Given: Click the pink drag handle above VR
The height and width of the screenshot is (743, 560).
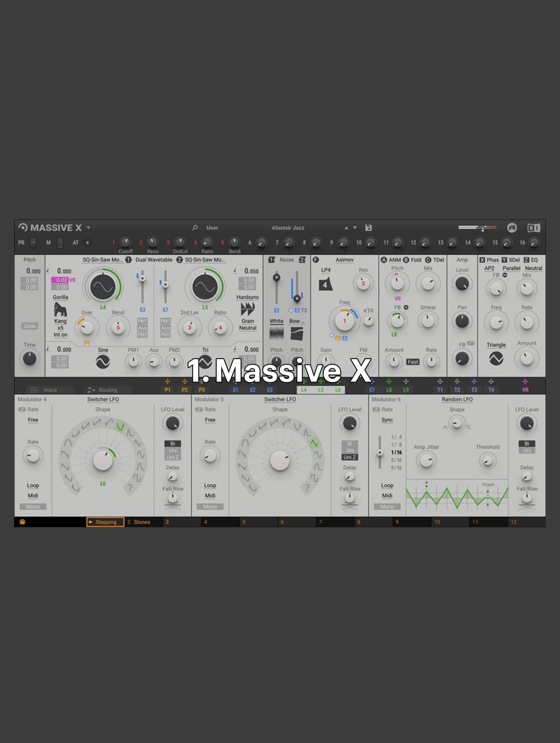Looking at the screenshot, I should click(x=525, y=382).
